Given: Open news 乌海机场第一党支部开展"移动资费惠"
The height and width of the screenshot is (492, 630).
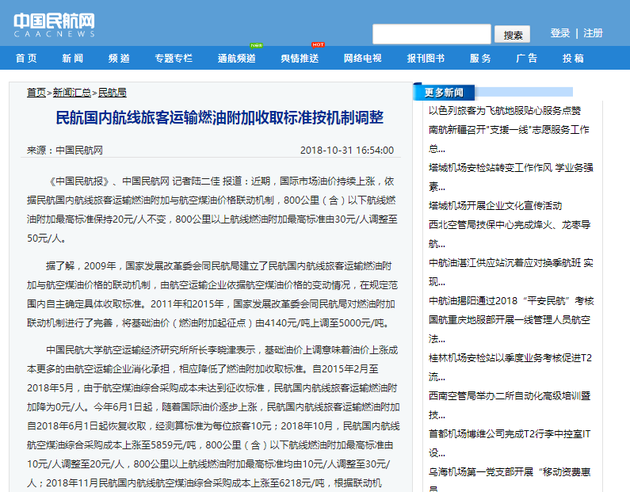Looking at the screenshot, I should coord(509,478).
